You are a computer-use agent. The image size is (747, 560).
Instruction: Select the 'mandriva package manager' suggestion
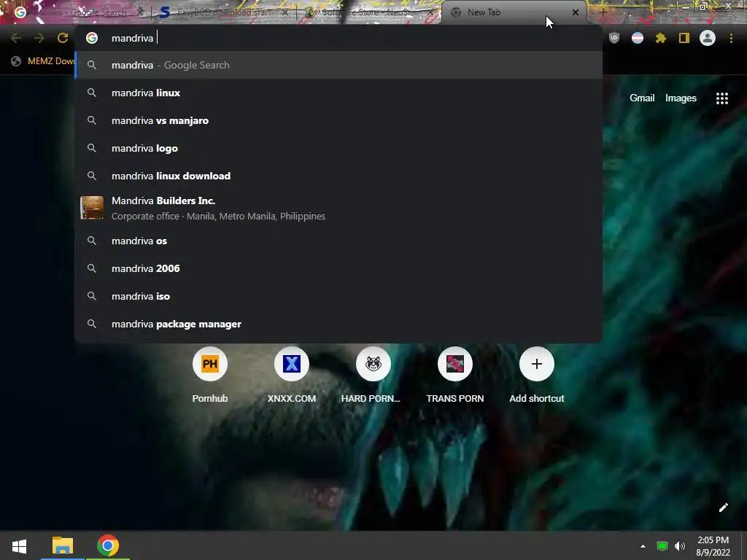338,324
